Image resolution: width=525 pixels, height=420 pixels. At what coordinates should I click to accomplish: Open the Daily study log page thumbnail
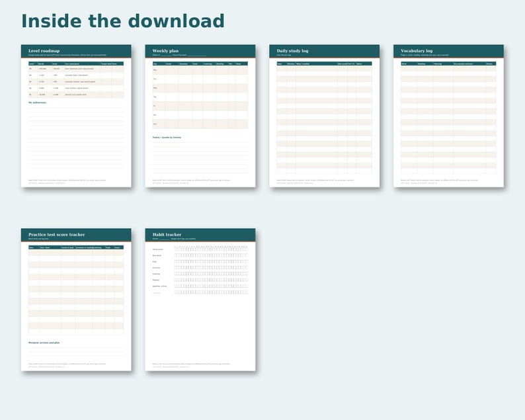point(325,116)
